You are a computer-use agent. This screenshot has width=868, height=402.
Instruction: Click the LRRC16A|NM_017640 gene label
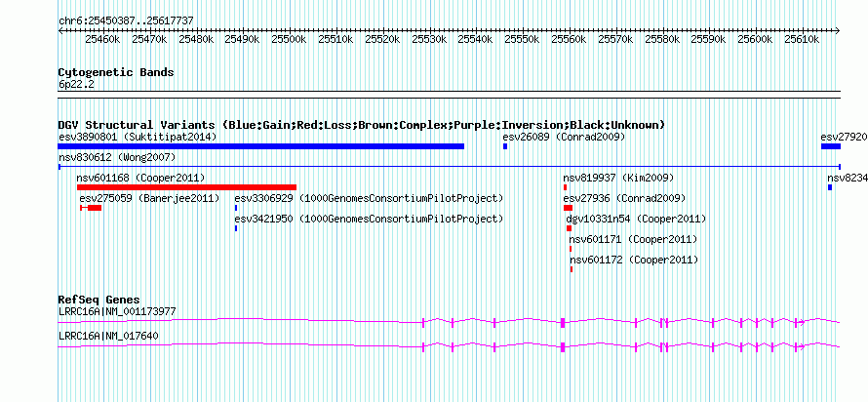pyautogui.click(x=108, y=336)
